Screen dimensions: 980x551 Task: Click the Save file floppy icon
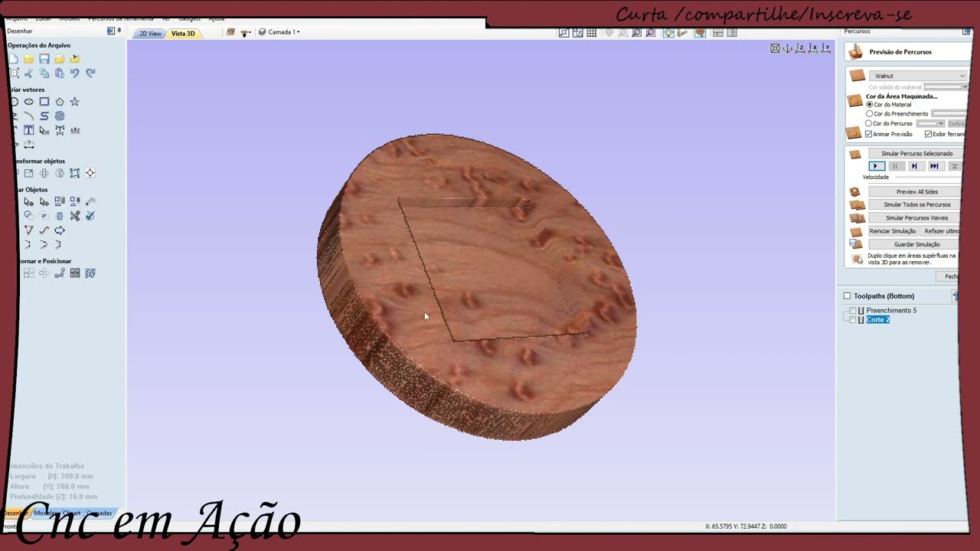pyautogui.click(x=44, y=59)
